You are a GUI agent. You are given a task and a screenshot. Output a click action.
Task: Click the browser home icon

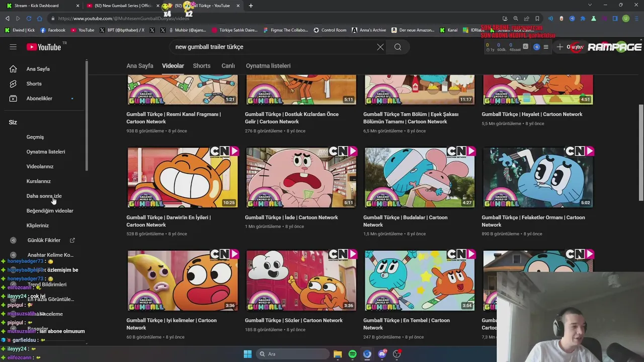click(40, 19)
